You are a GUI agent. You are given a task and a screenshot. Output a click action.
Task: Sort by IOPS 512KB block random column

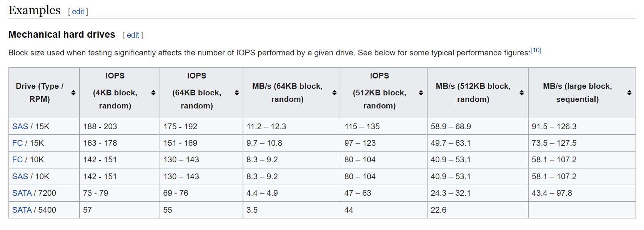pyautogui.click(x=421, y=93)
